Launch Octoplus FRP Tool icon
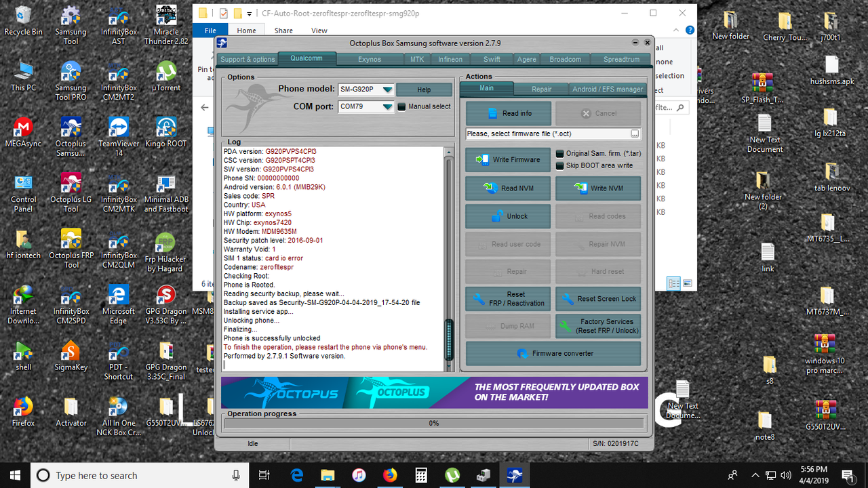The width and height of the screenshot is (868, 488). (71, 249)
